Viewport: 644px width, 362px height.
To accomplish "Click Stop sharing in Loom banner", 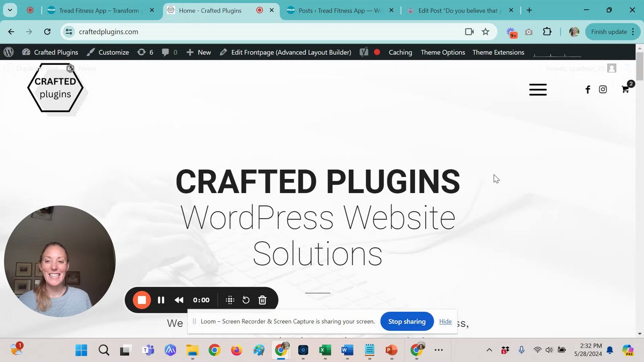I will point(407,322).
